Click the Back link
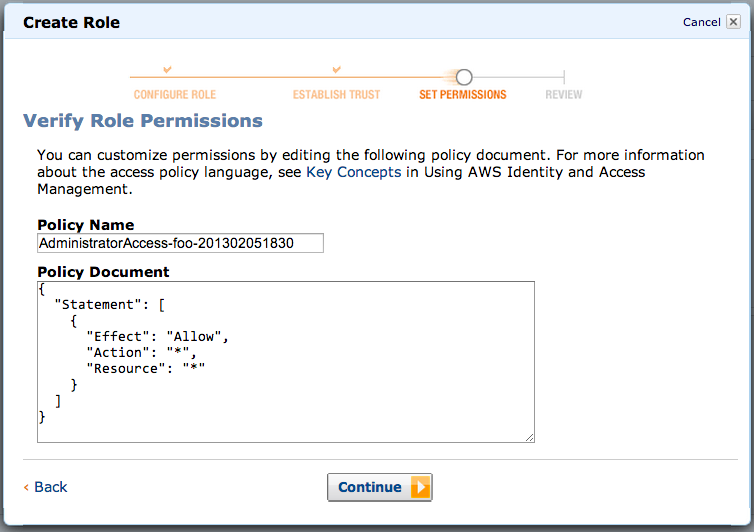The height and width of the screenshot is (532, 754). click(50, 487)
